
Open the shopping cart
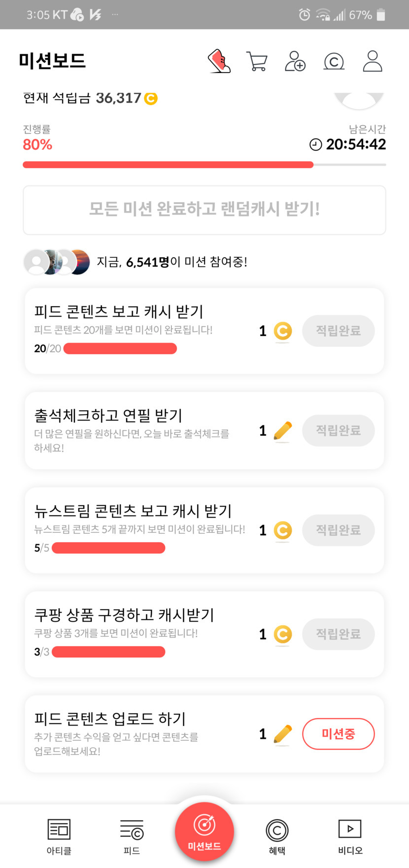tap(256, 62)
